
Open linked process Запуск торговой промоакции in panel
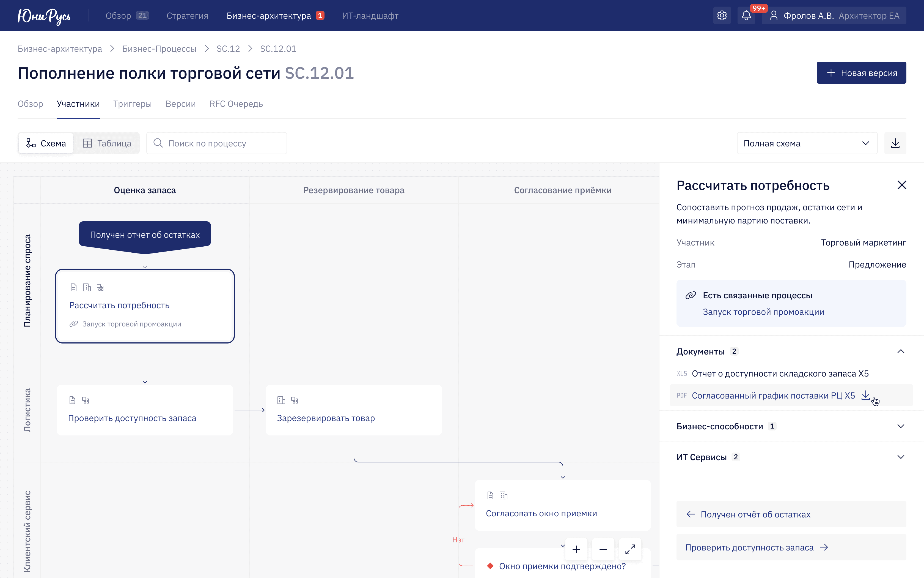(x=763, y=312)
